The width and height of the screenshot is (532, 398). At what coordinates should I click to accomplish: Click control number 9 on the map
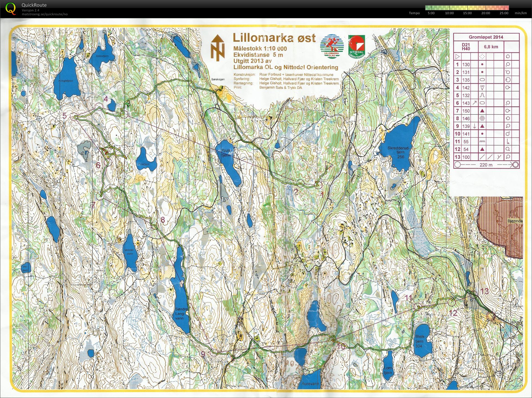pos(203,354)
